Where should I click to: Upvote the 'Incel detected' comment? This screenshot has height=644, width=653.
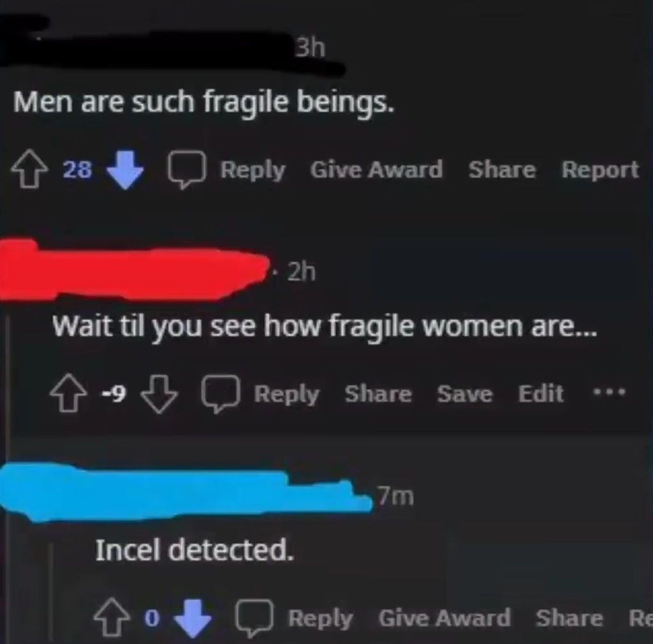[x=111, y=618]
